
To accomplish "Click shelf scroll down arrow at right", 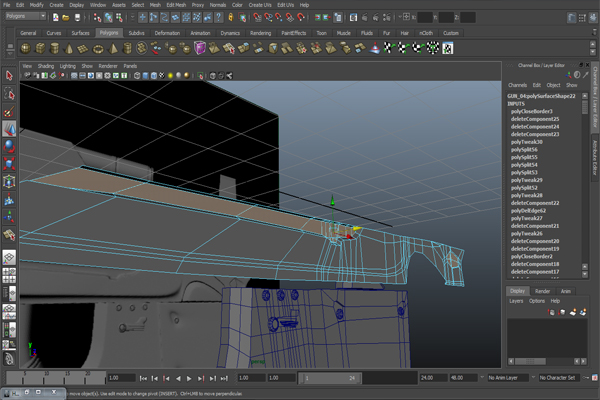I will 593,52.
